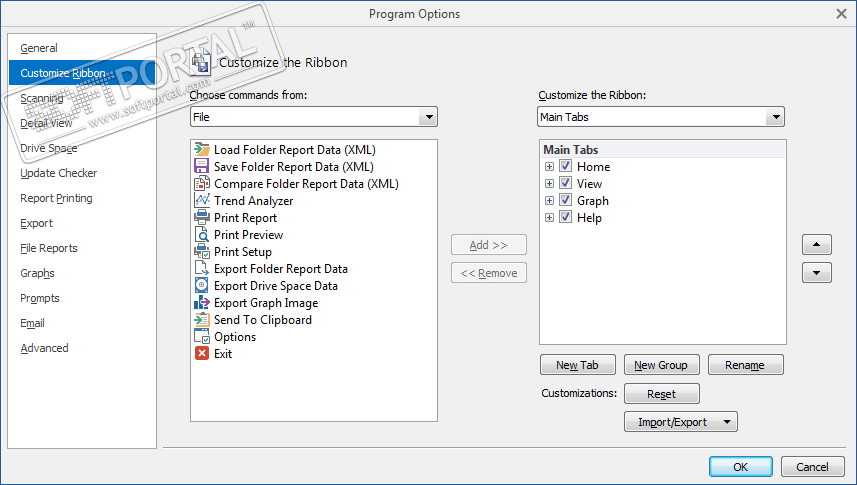Uncheck the Home tab checkbox
Viewport: 857px width, 485px height.
[x=566, y=167]
